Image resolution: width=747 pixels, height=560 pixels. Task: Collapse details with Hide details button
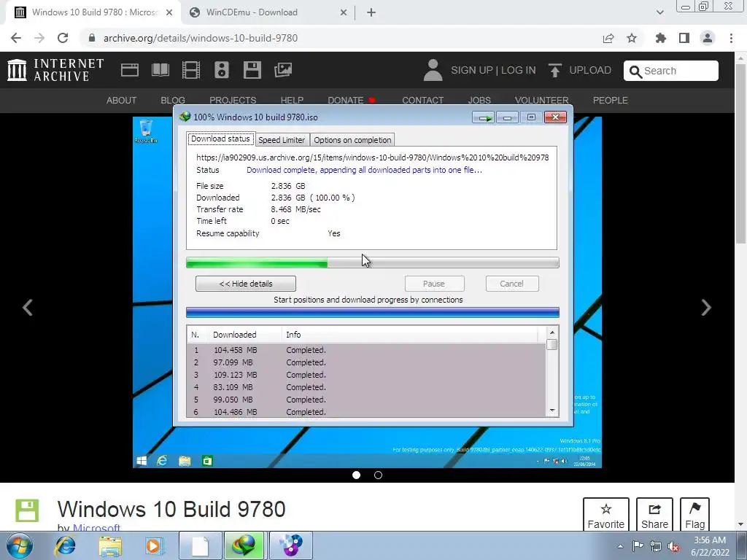tap(246, 284)
